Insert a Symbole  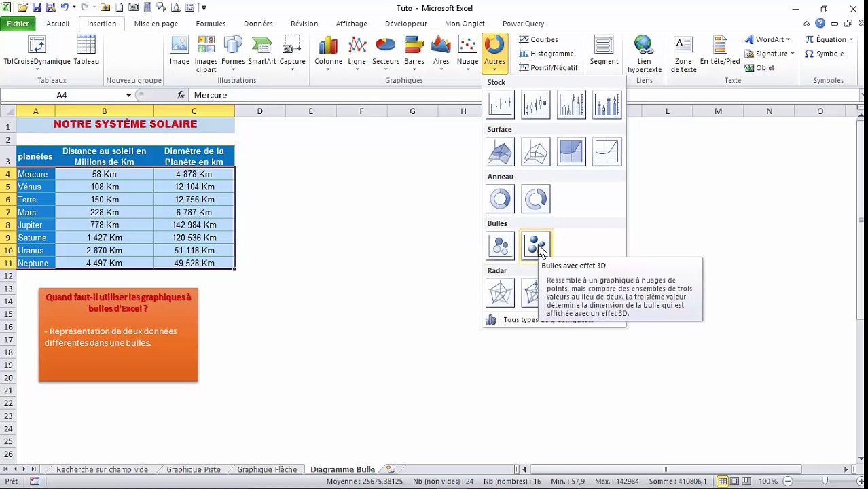825,54
